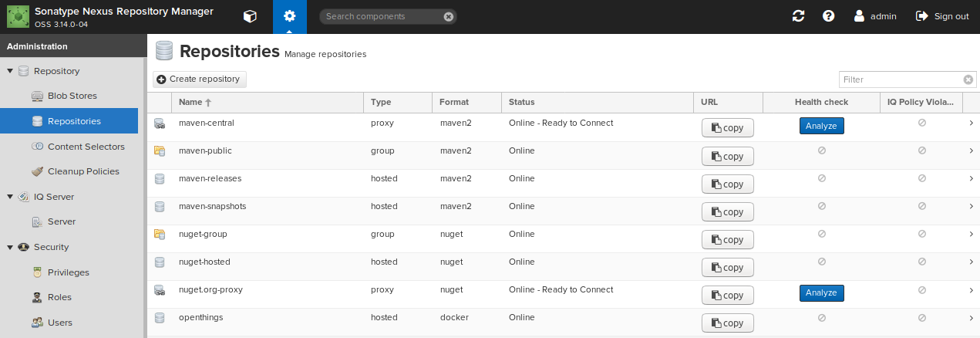Sort by the Status column header
The width and height of the screenshot is (980, 338).
pos(598,102)
